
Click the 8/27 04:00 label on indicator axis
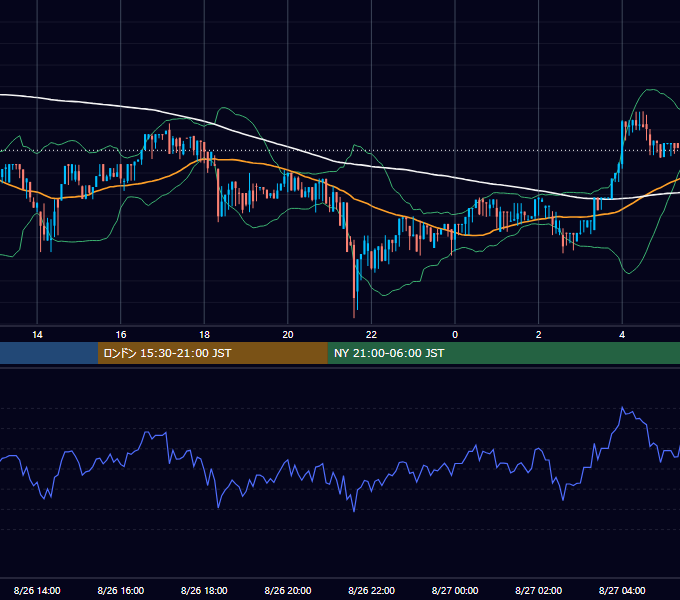coord(622,590)
